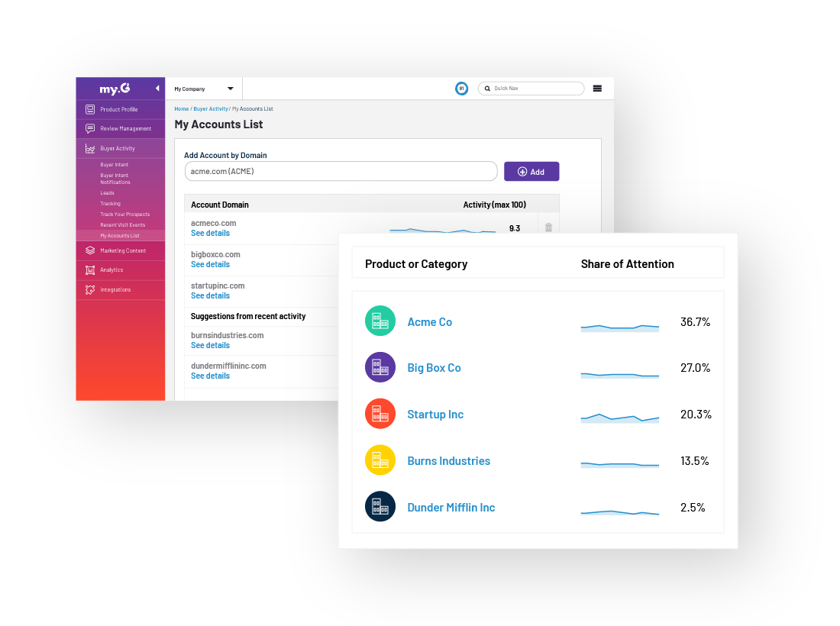840x626 pixels.
Task: Click the circular 81 score badge
Action: coord(461,89)
